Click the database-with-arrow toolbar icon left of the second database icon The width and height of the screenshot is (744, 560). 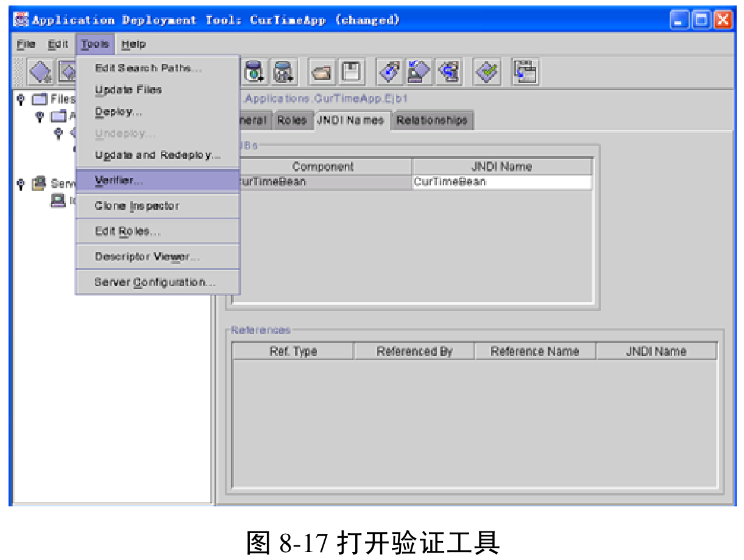click(x=253, y=73)
